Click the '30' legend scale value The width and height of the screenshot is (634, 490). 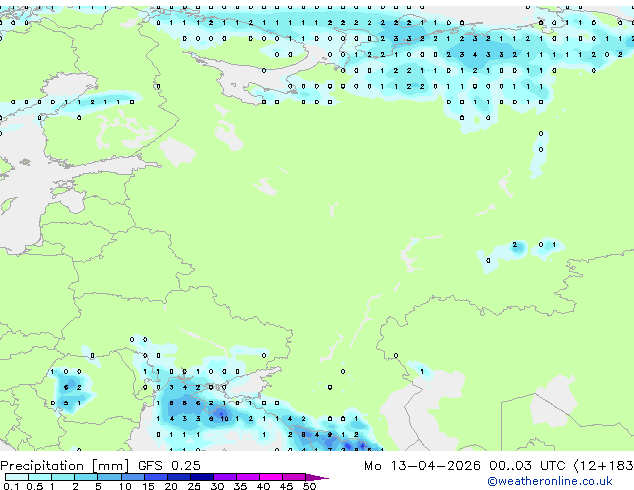[217, 486]
